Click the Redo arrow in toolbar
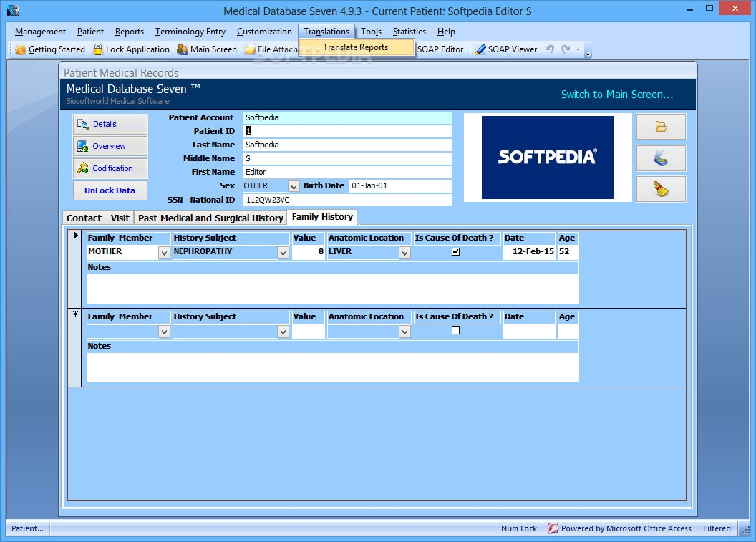The image size is (756, 542). [x=566, y=49]
